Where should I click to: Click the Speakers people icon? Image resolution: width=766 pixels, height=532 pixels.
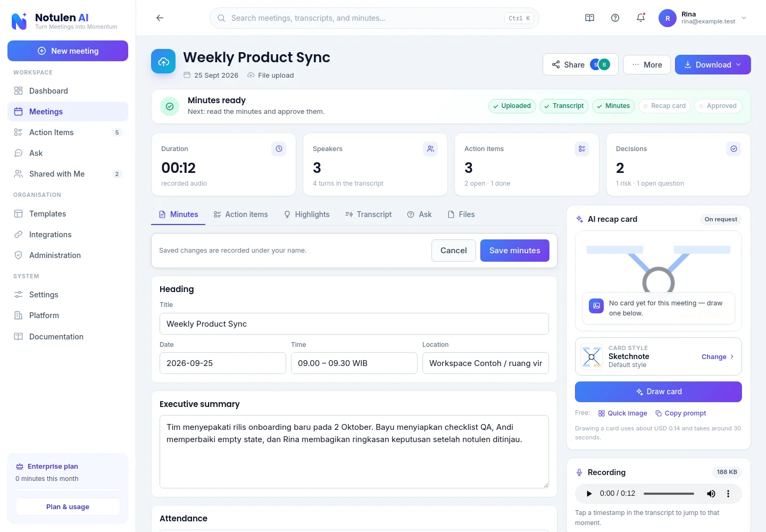coord(430,149)
